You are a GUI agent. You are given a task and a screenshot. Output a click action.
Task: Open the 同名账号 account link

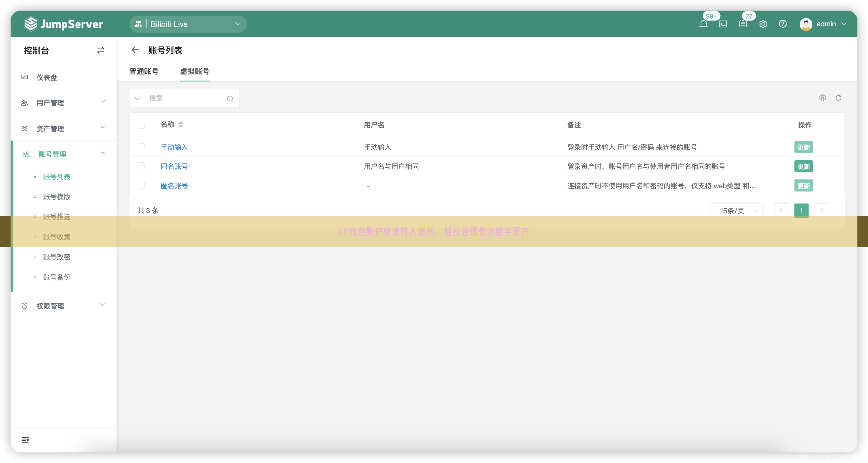pyautogui.click(x=174, y=166)
